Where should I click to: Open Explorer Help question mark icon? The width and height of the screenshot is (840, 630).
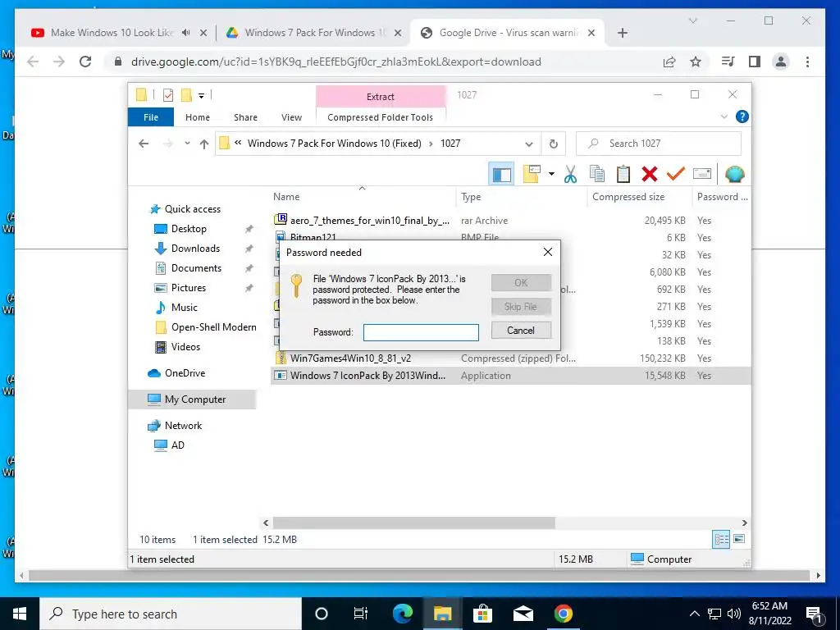[x=742, y=116]
